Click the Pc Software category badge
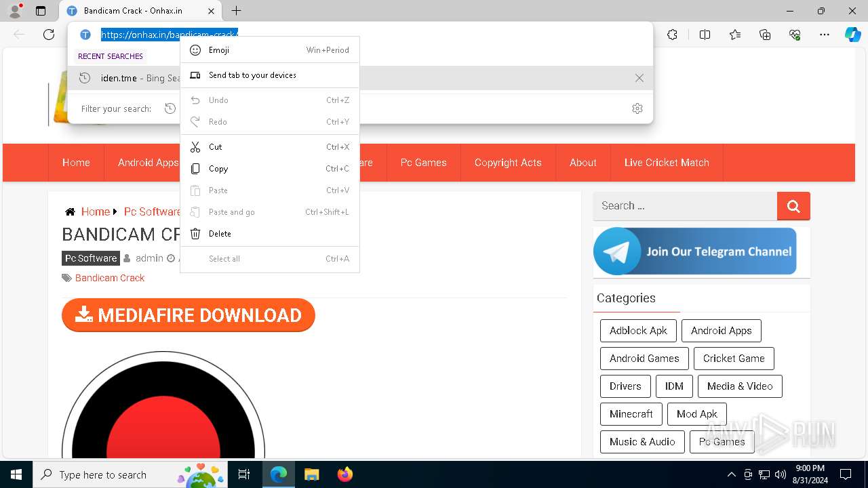Screen dimensions: 868x488 tap(91, 258)
